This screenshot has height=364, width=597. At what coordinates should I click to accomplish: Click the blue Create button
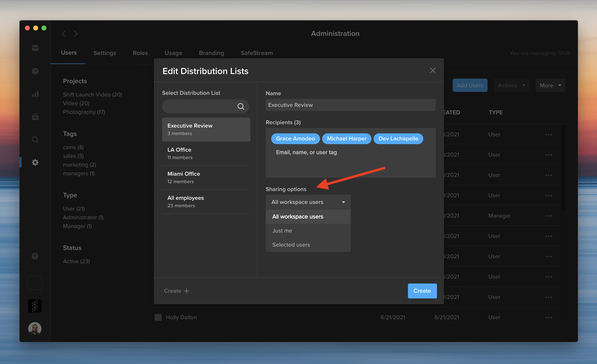coord(422,291)
